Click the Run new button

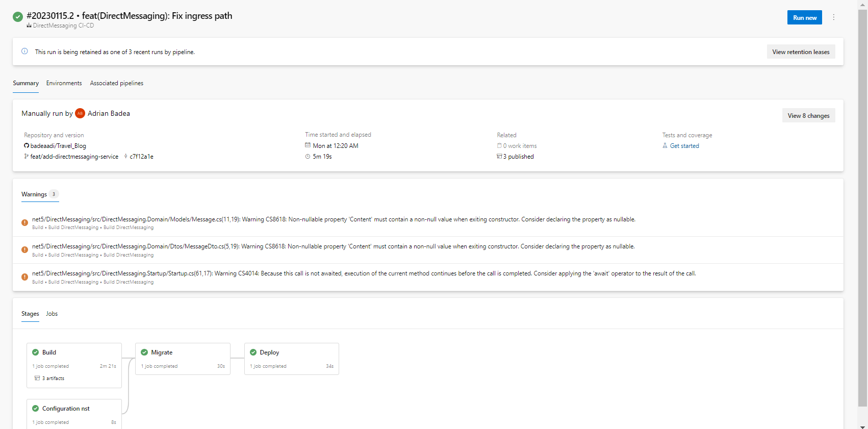[805, 17]
